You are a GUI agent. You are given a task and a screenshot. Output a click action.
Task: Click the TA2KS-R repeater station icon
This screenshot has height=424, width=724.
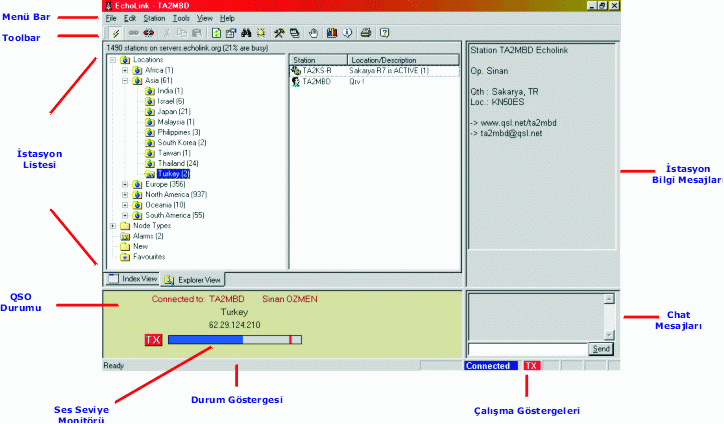pos(296,71)
